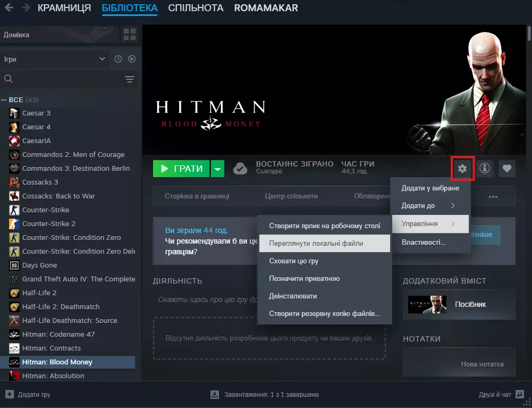This screenshot has height=408, width=532.
Task: Click the library search magnifier icon
Action: [x=9, y=79]
